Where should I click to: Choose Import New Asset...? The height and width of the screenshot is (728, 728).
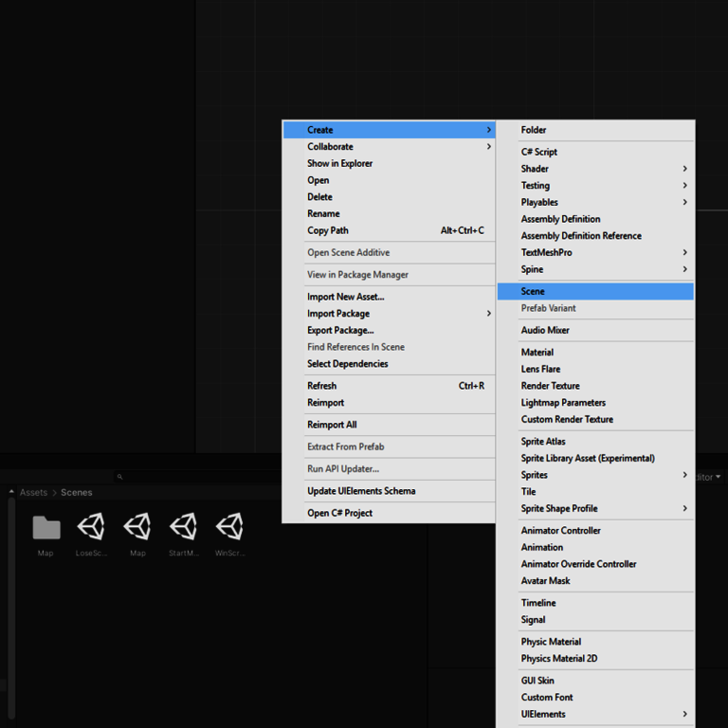coord(389,297)
